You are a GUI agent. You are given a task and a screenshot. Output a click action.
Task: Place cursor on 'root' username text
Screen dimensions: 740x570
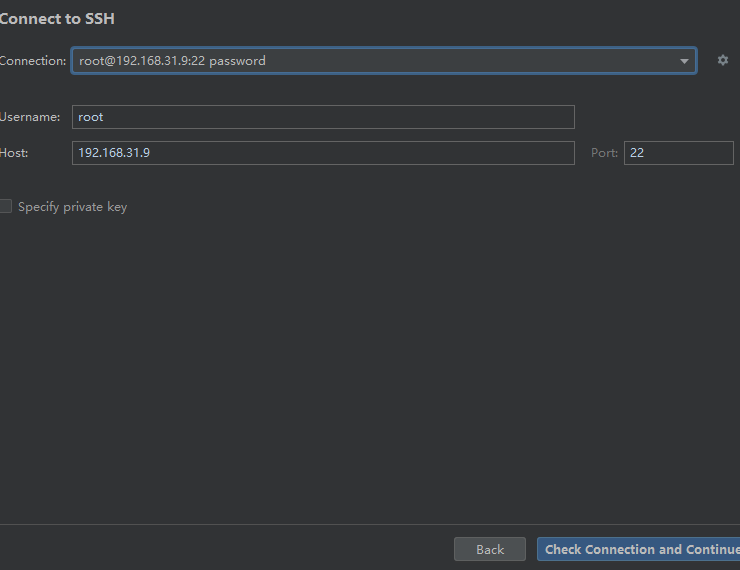pos(91,117)
